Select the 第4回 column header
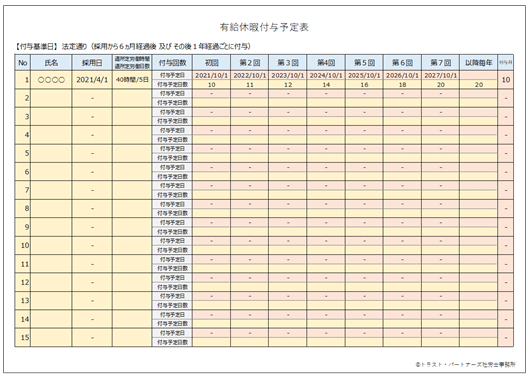The width and height of the screenshot is (529, 378). 326,62
